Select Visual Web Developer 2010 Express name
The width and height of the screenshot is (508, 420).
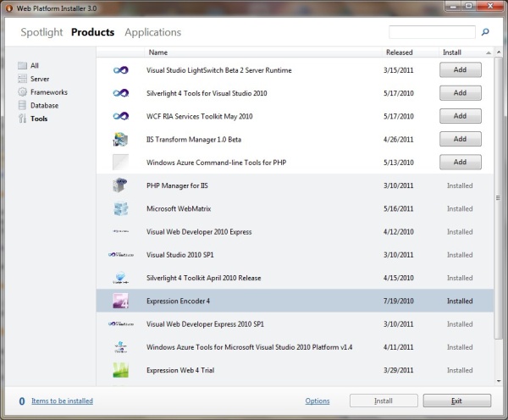(199, 232)
